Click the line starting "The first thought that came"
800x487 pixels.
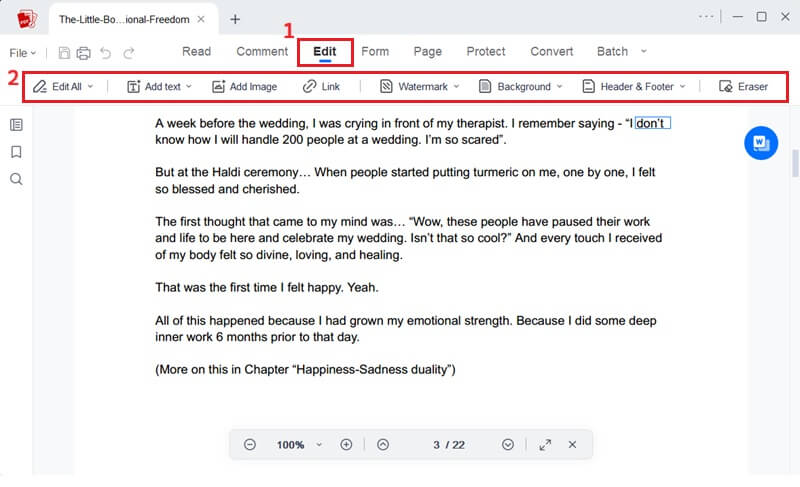[x=403, y=222]
